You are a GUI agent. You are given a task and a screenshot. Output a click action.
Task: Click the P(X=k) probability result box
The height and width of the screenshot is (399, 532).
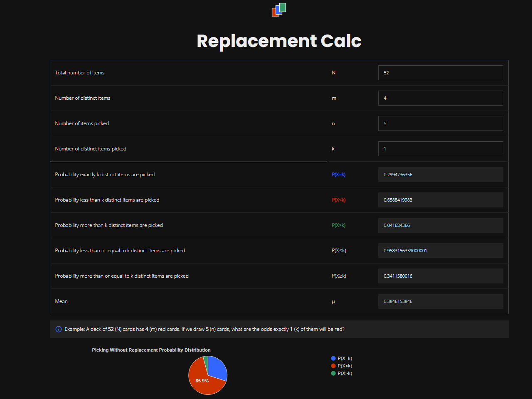(x=440, y=175)
